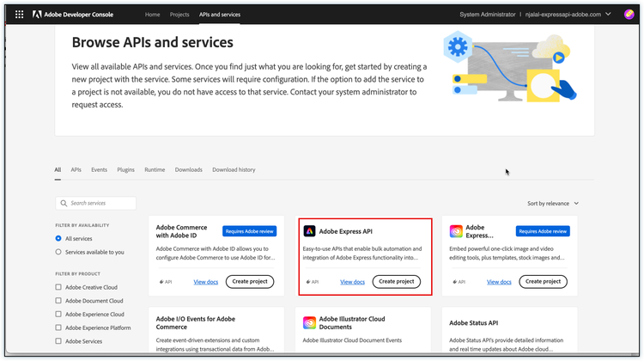Image resolution: width=644 pixels, height=361 pixels.
Task: Open Projects in top navigation
Action: 179,15
